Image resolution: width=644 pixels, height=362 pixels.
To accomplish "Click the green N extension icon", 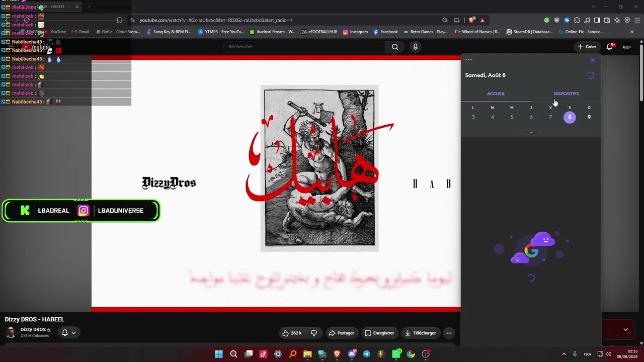I will pos(546,20).
